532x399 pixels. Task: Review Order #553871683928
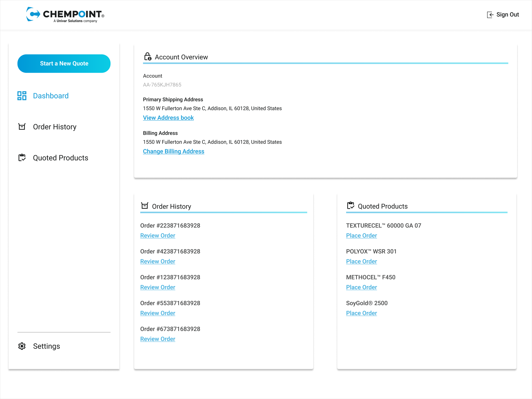(158, 313)
